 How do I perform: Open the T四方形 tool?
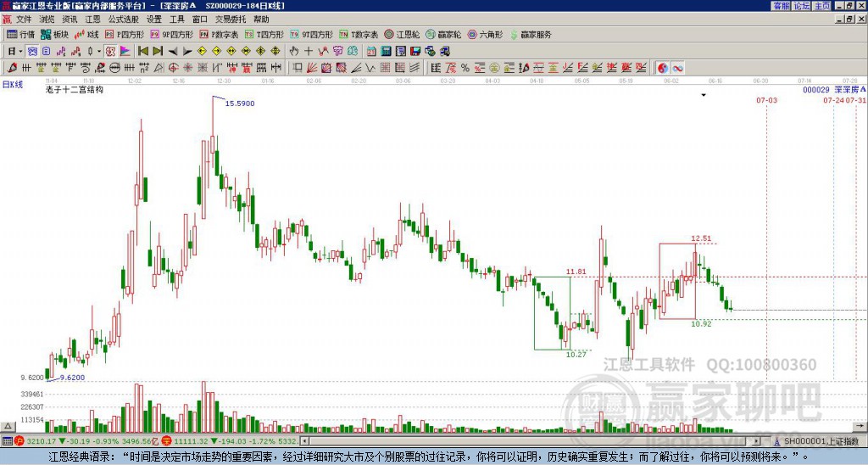coord(265,34)
